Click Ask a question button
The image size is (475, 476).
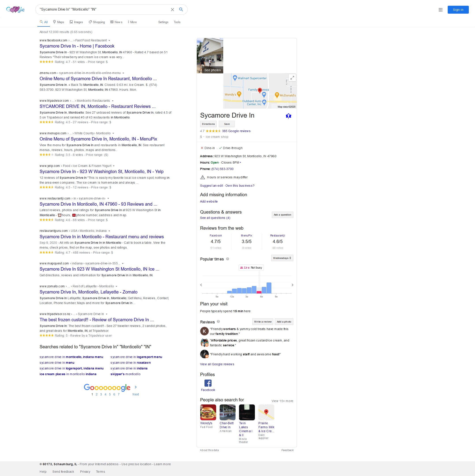pyautogui.click(x=282, y=215)
